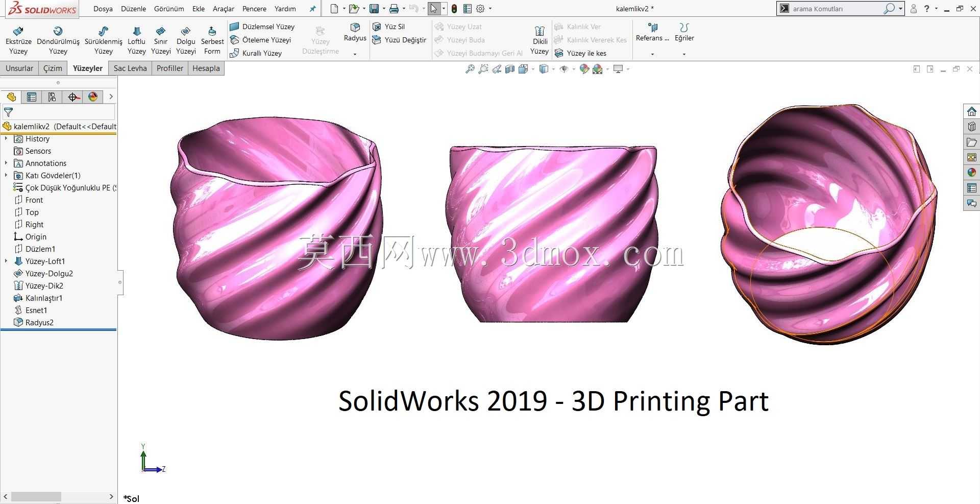Expand the Annotations tree node
The width and height of the screenshot is (980, 504).
coord(6,163)
